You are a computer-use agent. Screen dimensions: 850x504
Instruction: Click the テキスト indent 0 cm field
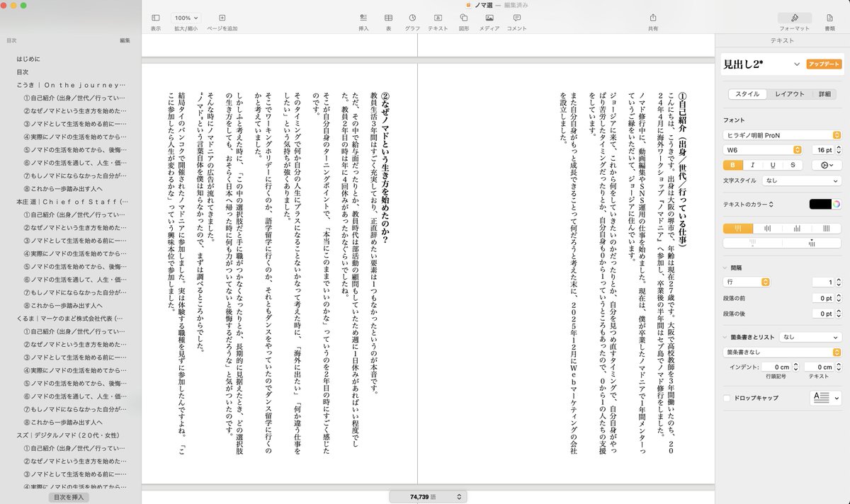point(820,367)
